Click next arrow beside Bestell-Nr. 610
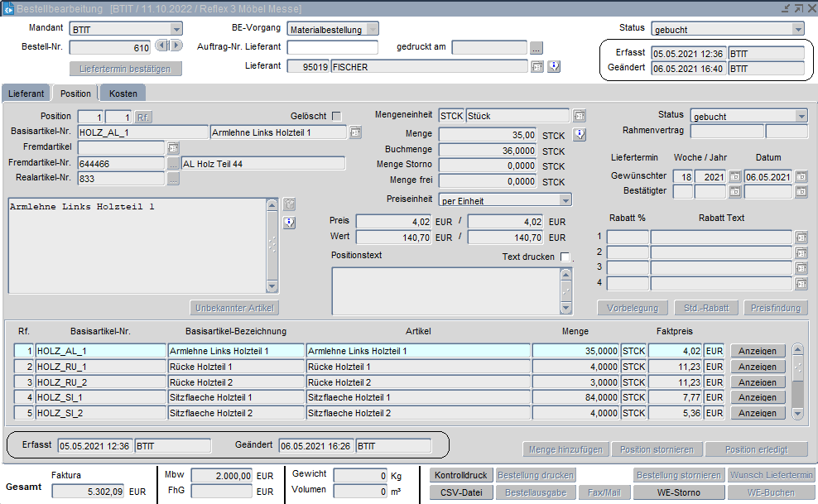The image size is (818, 504). pos(176,46)
